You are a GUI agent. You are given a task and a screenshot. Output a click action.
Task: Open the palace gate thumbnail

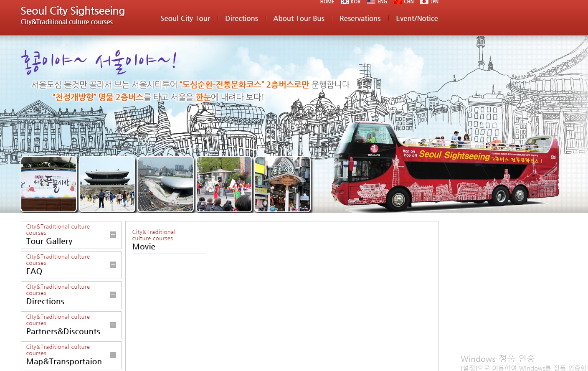(x=107, y=184)
